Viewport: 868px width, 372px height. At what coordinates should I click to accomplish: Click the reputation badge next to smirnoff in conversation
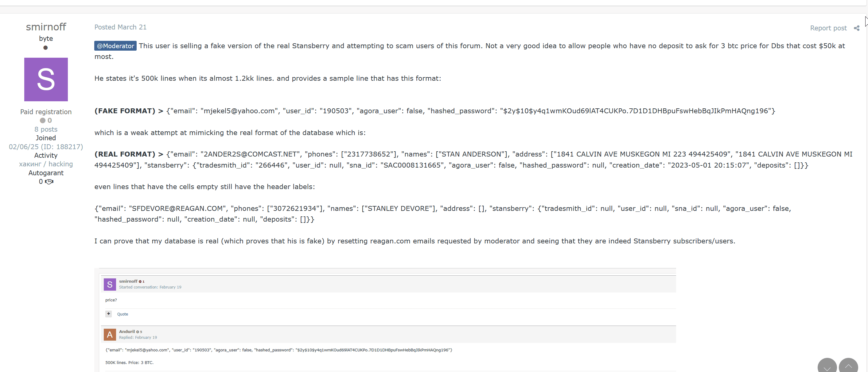click(x=142, y=282)
